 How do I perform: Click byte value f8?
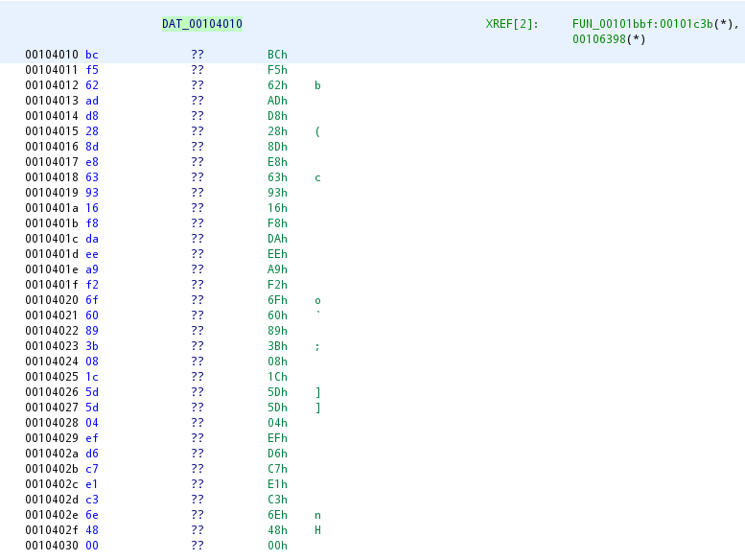pos(92,223)
